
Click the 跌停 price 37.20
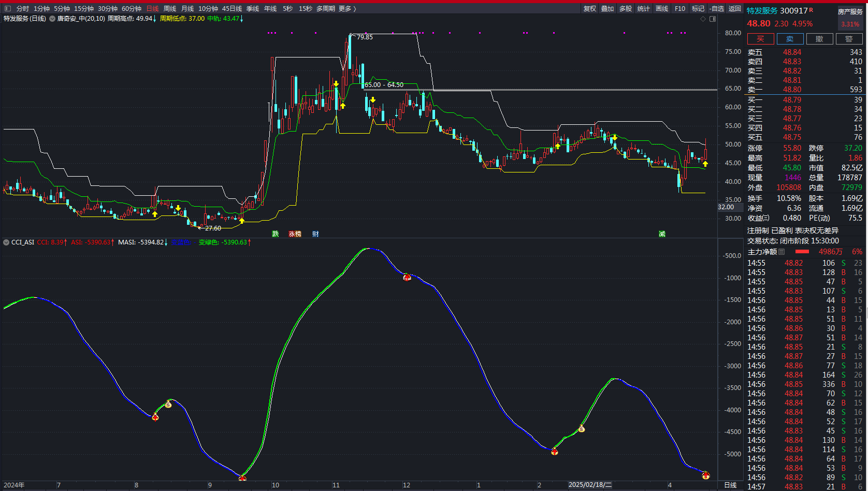pos(853,148)
